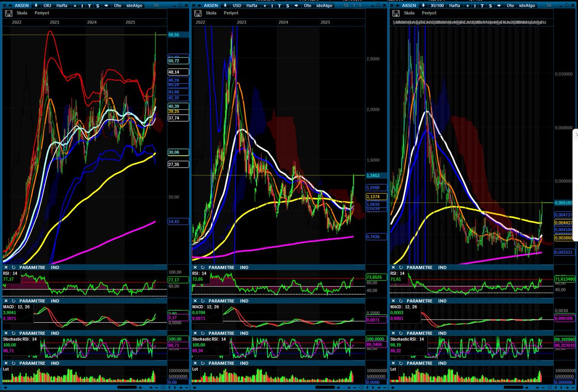
Task: Open the XU100 price type dropdown
Action: pos(437,5)
